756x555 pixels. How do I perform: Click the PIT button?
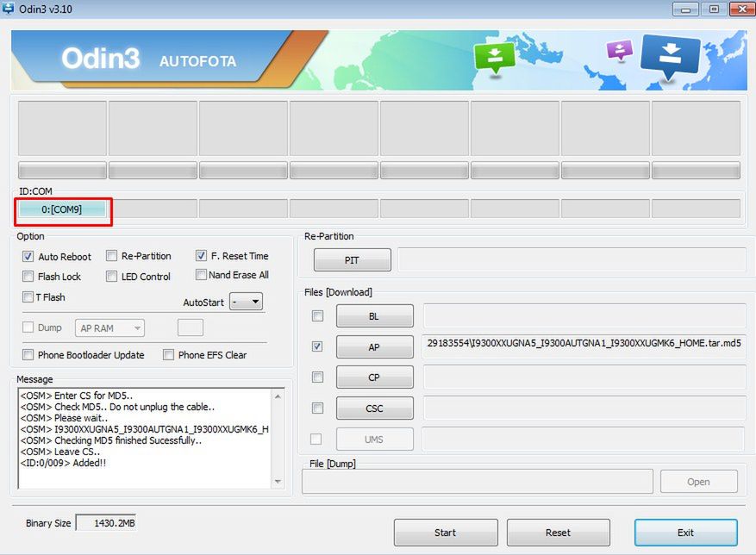point(352,260)
